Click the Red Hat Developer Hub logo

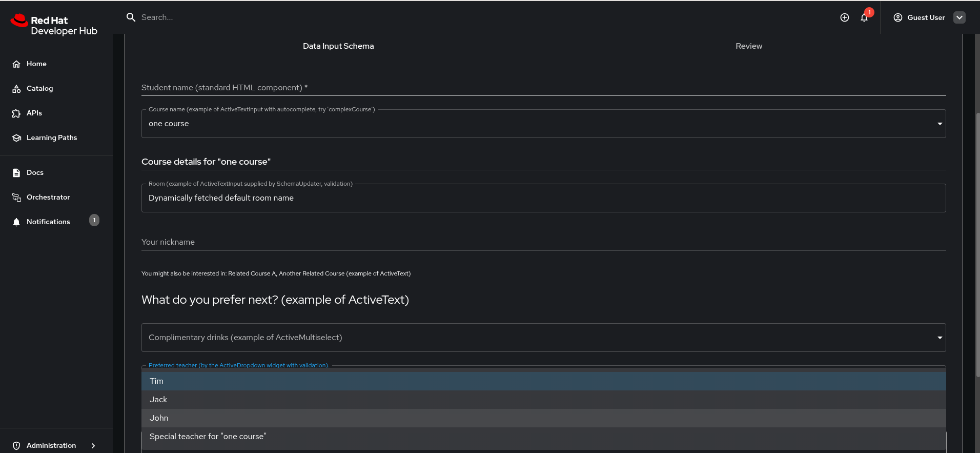click(x=54, y=25)
